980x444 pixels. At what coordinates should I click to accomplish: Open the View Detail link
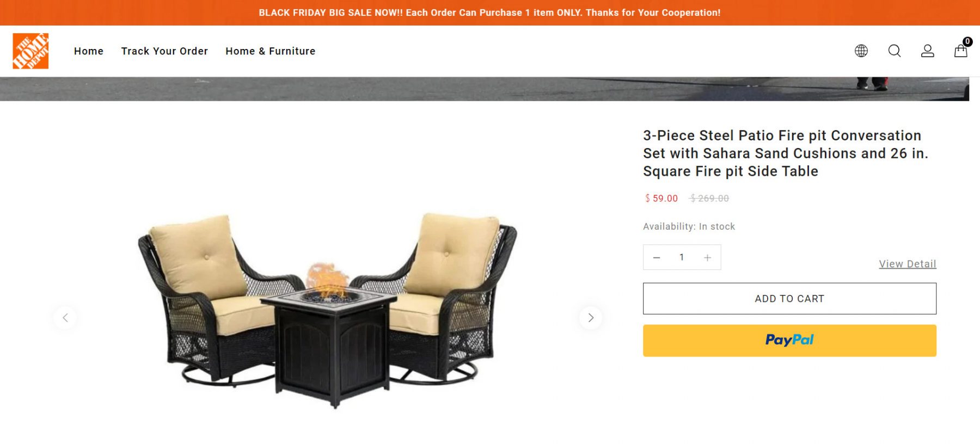(907, 263)
